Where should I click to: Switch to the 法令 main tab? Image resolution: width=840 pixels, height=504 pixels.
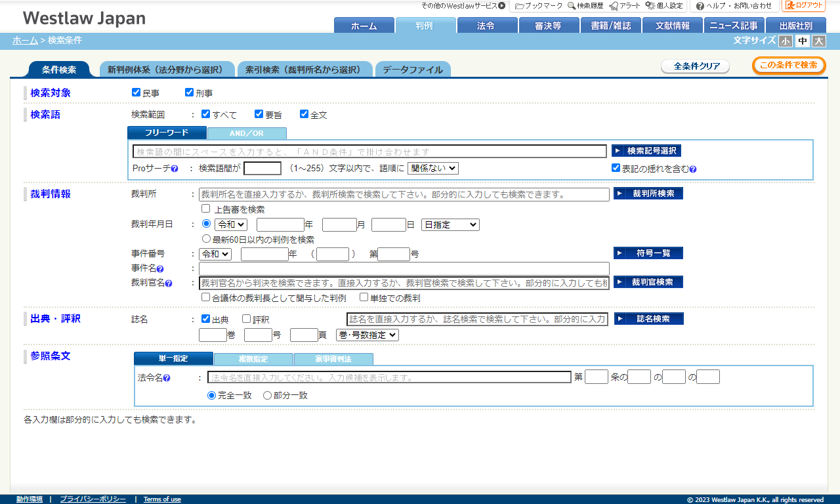click(486, 26)
